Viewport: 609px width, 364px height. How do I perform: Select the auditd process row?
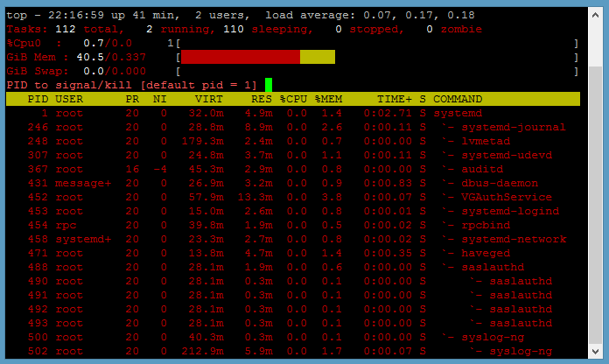482,169
